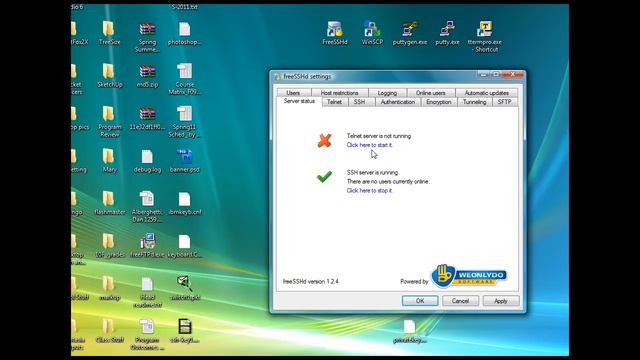The image size is (640, 360).
Task: Switch to the Authentication tab
Action: point(398,102)
